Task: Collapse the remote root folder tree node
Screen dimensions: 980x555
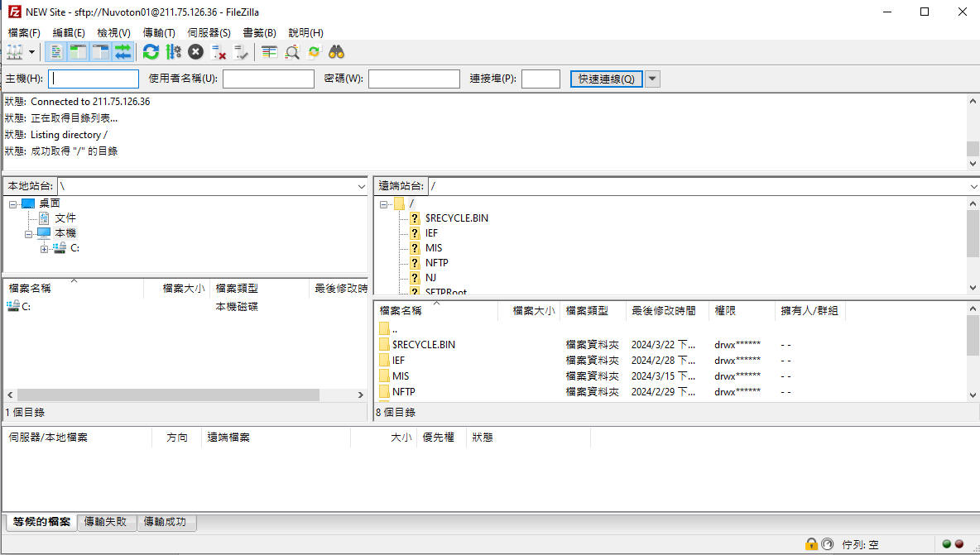Action: pyautogui.click(x=383, y=203)
